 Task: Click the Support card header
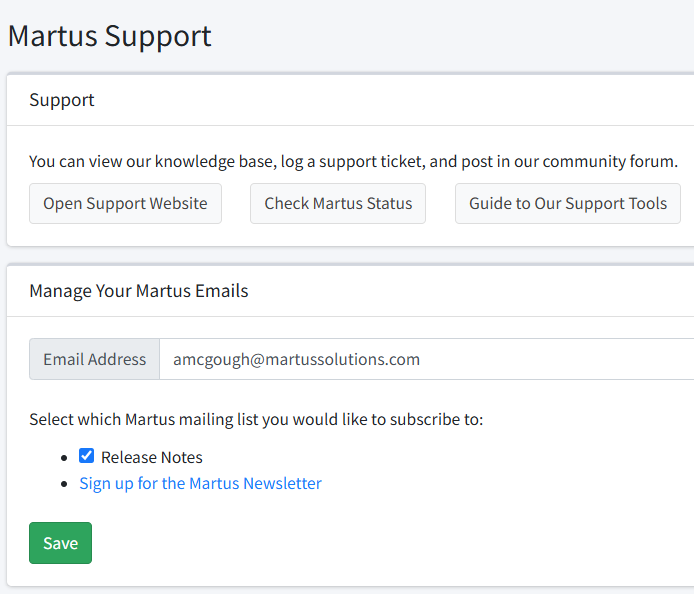point(62,100)
